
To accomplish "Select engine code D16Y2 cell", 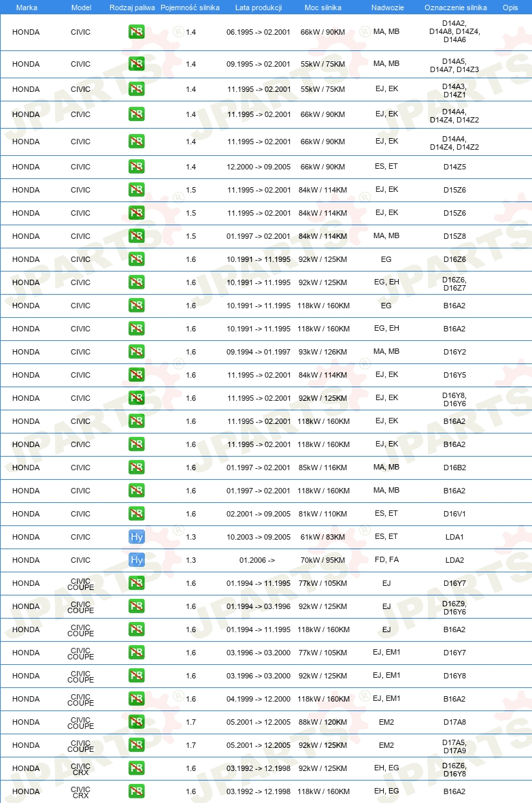I will coord(454,353).
